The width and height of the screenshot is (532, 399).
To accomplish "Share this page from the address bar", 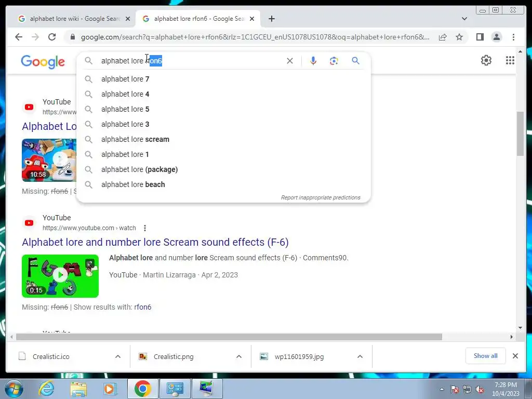I will click(443, 37).
